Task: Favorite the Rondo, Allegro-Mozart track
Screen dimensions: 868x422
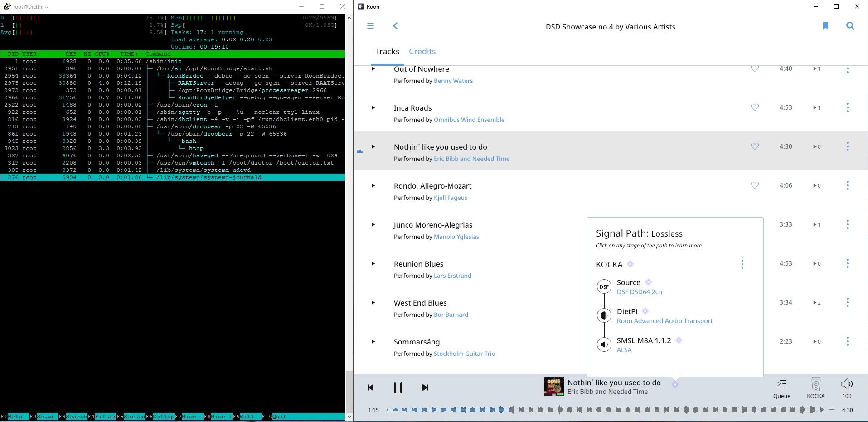Action: [755, 185]
